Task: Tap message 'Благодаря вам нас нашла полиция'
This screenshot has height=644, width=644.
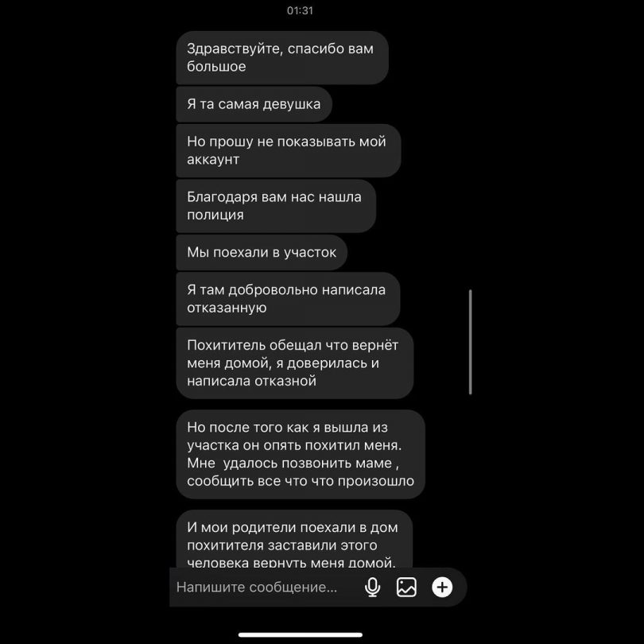Action: (276, 206)
